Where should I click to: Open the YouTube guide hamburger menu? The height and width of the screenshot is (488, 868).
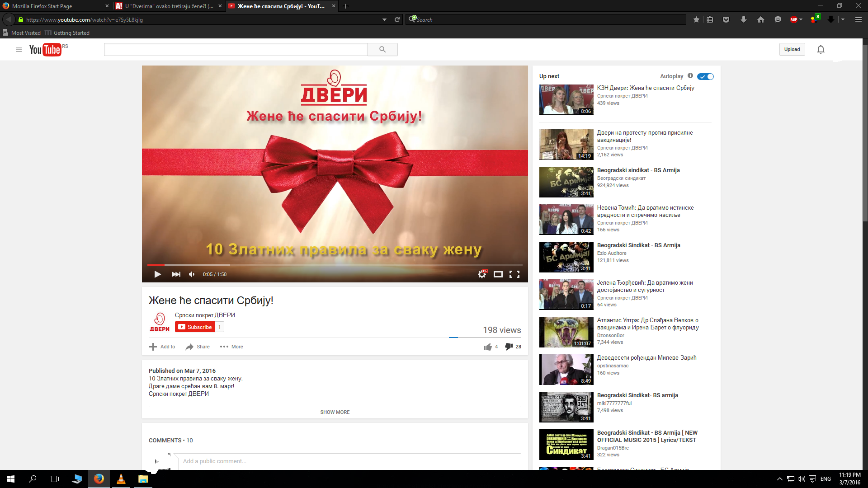(19, 50)
